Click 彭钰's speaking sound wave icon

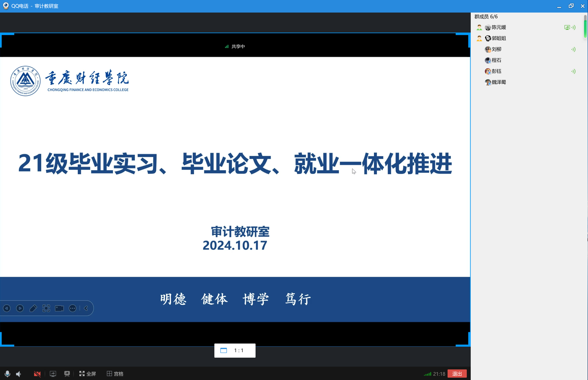coord(573,71)
